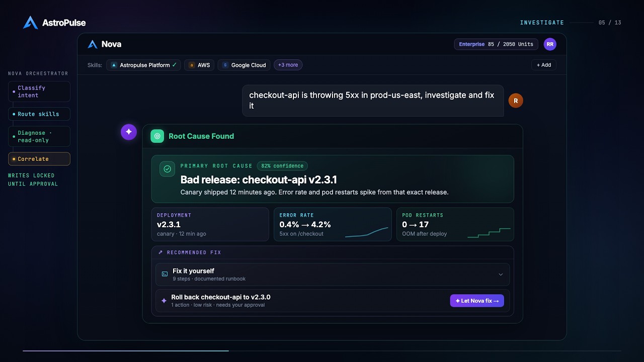Click the + Add skill button
The height and width of the screenshot is (362, 644).
(x=544, y=65)
